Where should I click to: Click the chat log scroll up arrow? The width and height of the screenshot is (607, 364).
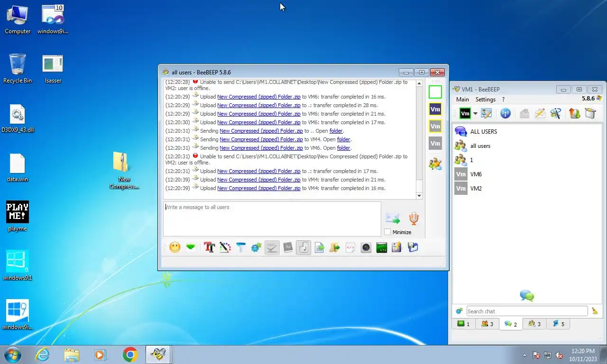pos(419,83)
